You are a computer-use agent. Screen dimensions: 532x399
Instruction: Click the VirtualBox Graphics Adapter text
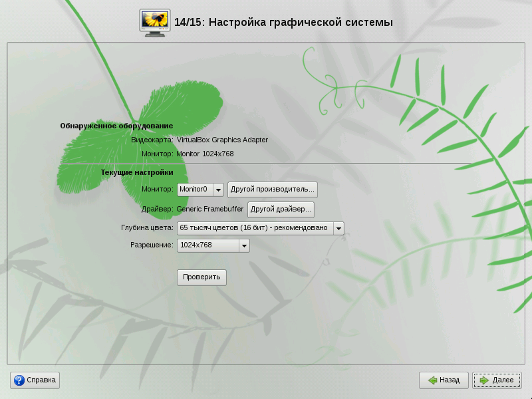pyautogui.click(x=222, y=140)
